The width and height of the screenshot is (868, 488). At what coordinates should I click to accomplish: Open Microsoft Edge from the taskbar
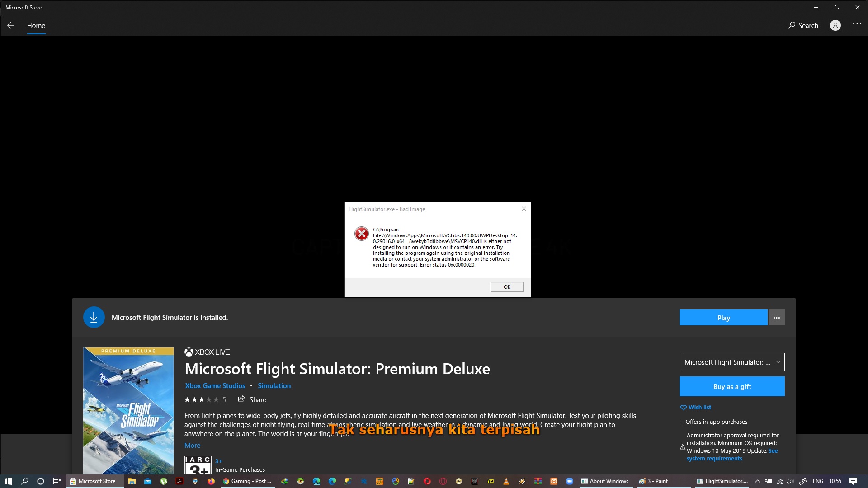[x=332, y=481]
